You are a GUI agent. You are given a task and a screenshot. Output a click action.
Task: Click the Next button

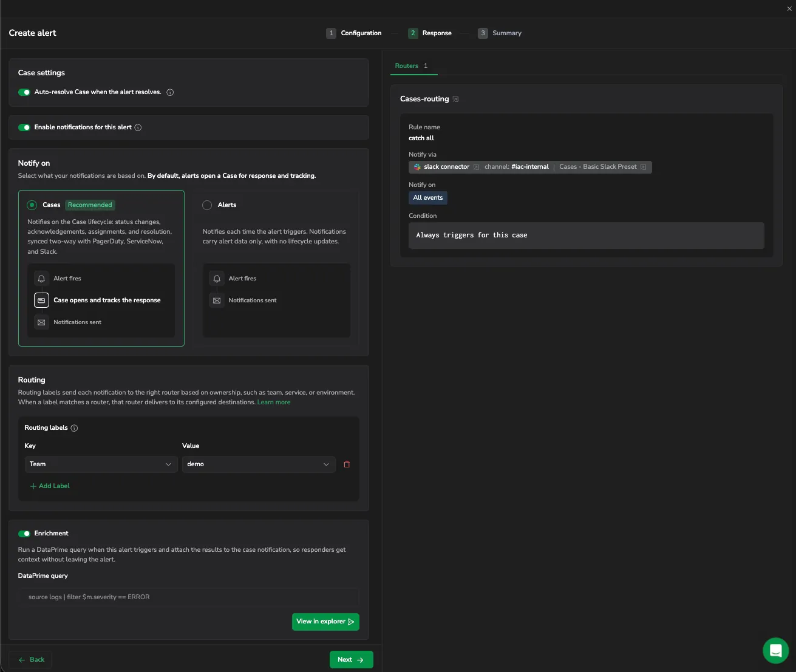coord(352,660)
